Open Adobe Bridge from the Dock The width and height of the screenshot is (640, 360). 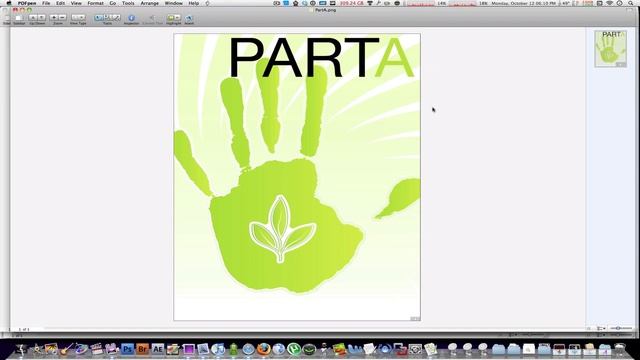pos(142,349)
